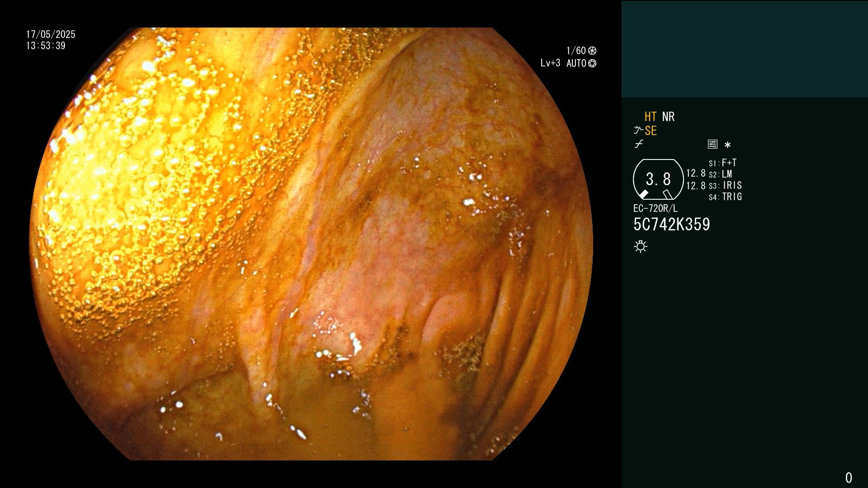
Task: Click the 1/60 shutter speed value
Action: (x=576, y=51)
